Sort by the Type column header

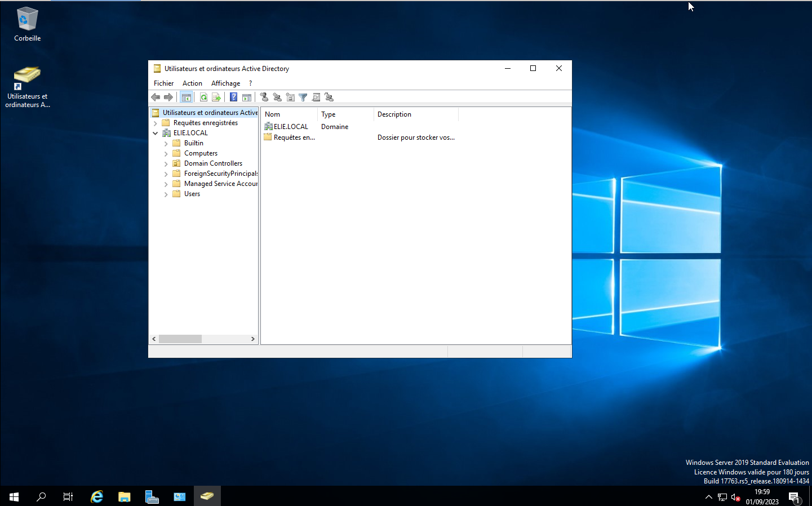(345, 114)
